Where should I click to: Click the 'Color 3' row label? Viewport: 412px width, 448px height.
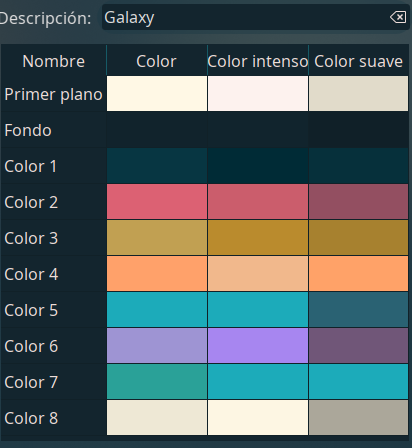click(x=31, y=238)
